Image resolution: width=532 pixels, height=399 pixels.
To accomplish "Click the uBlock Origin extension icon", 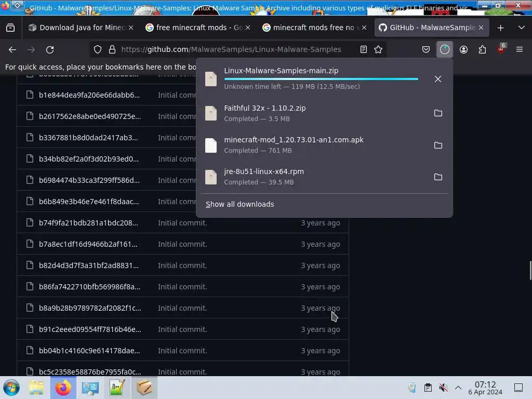I will 501,49.
